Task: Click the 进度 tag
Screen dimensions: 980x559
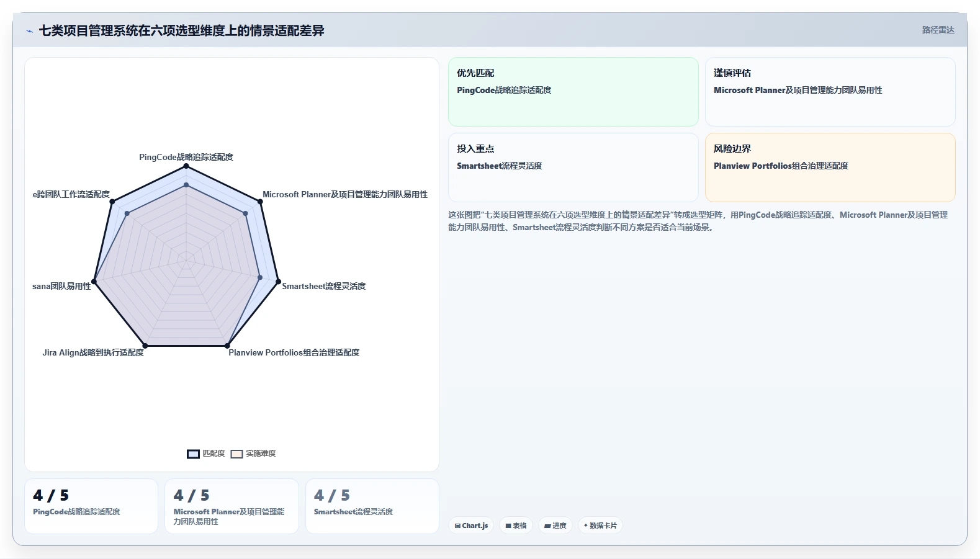Action: pos(555,525)
